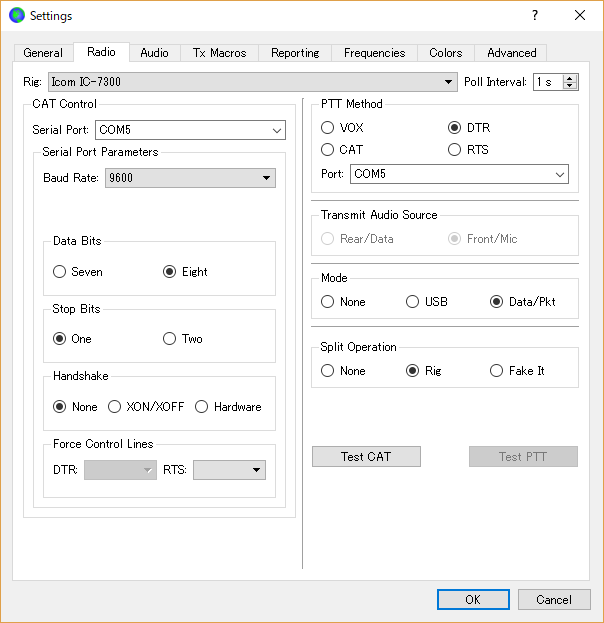Set Handshake to Hardware

click(228, 406)
